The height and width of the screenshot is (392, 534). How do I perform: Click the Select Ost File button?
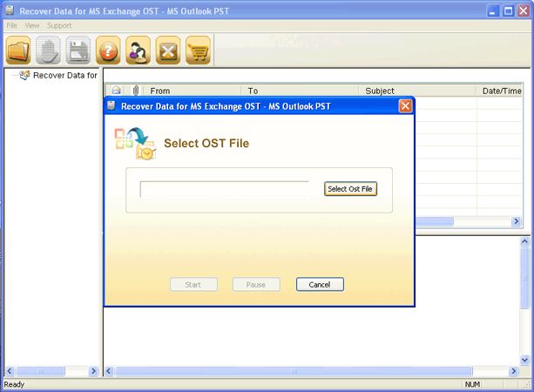[x=350, y=189]
